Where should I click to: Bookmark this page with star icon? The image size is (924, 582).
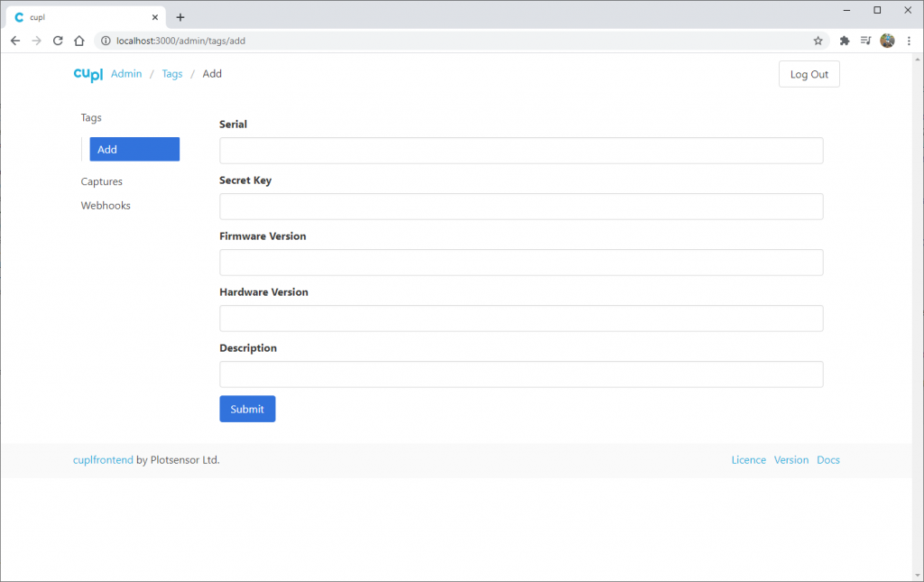pyautogui.click(x=818, y=41)
